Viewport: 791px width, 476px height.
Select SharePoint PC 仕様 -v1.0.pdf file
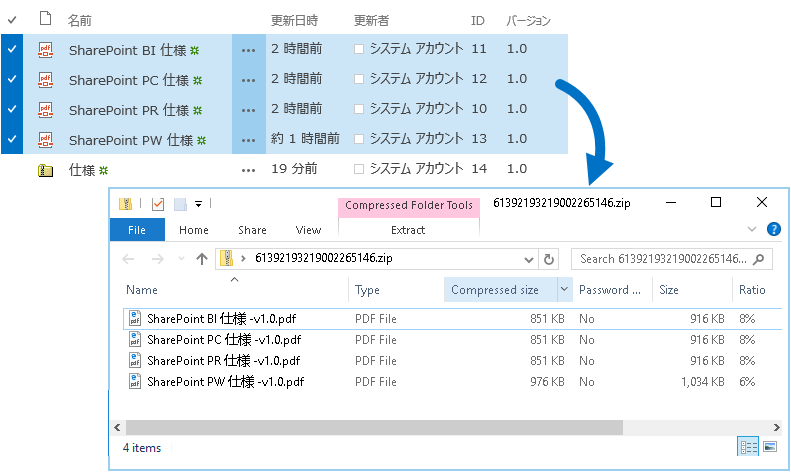click(x=223, y=340)
